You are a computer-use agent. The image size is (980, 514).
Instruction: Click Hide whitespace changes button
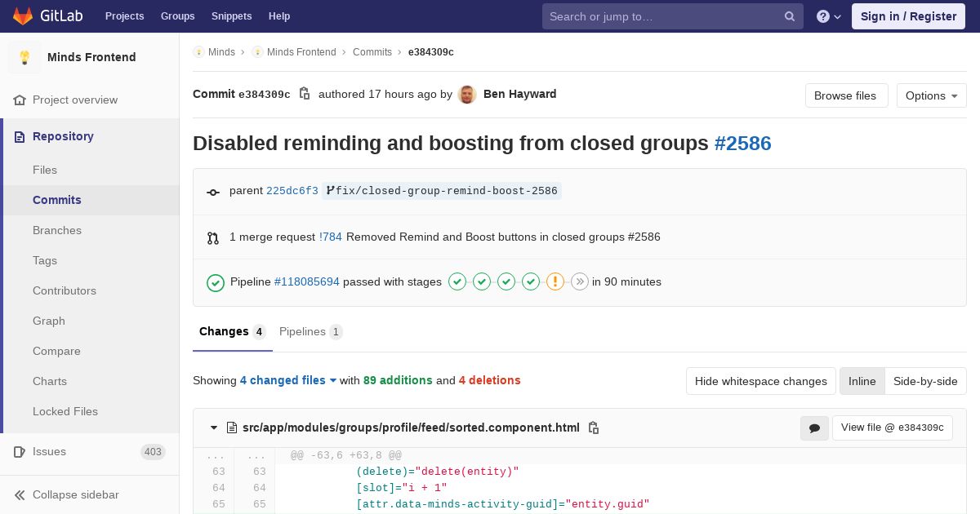point(760,381)
